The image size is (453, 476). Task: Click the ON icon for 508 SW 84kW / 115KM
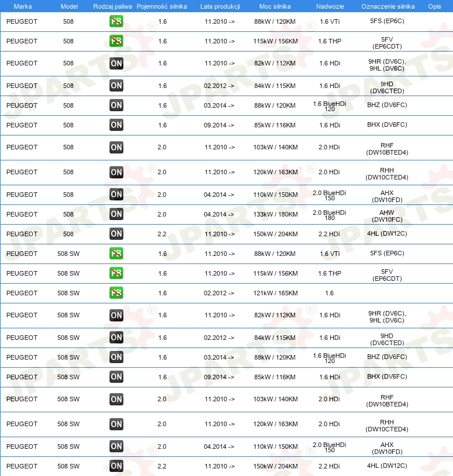pos(116,337)
